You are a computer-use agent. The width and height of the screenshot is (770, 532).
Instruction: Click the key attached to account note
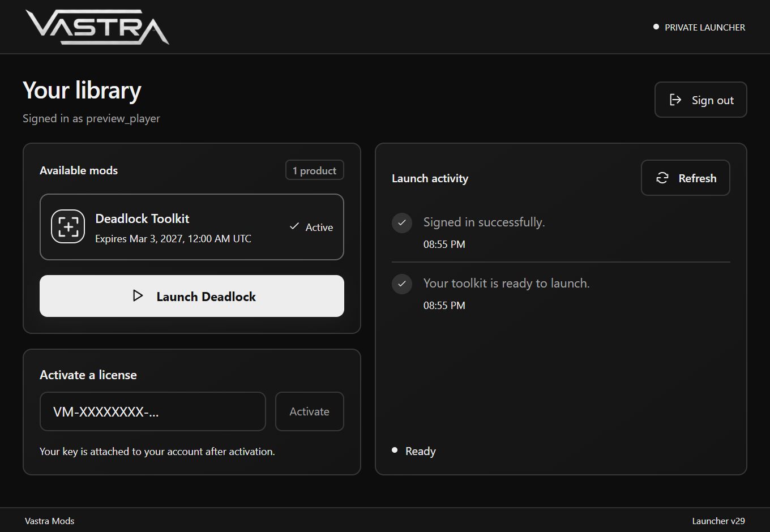coord(157,452)
